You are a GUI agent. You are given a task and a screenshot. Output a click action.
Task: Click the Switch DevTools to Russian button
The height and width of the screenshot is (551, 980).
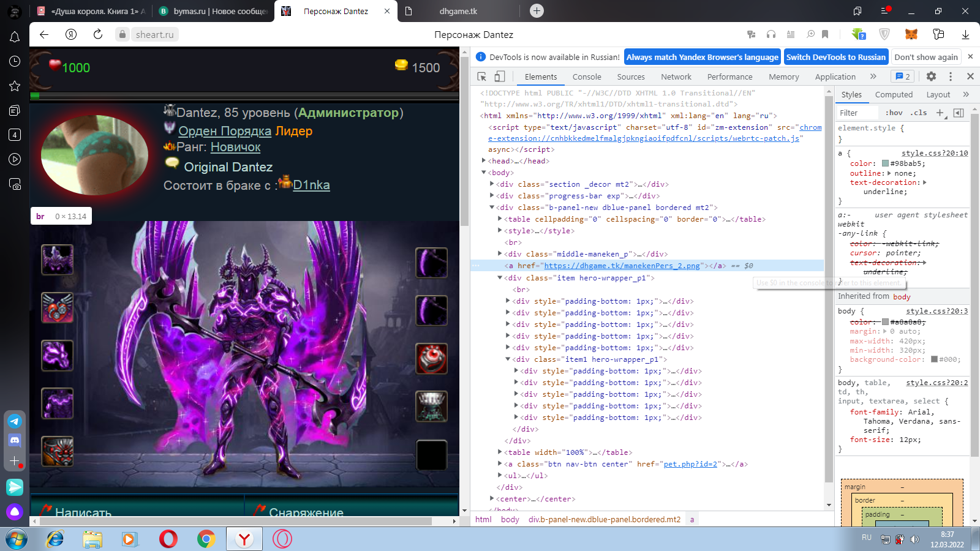click(x=835, y=57)
